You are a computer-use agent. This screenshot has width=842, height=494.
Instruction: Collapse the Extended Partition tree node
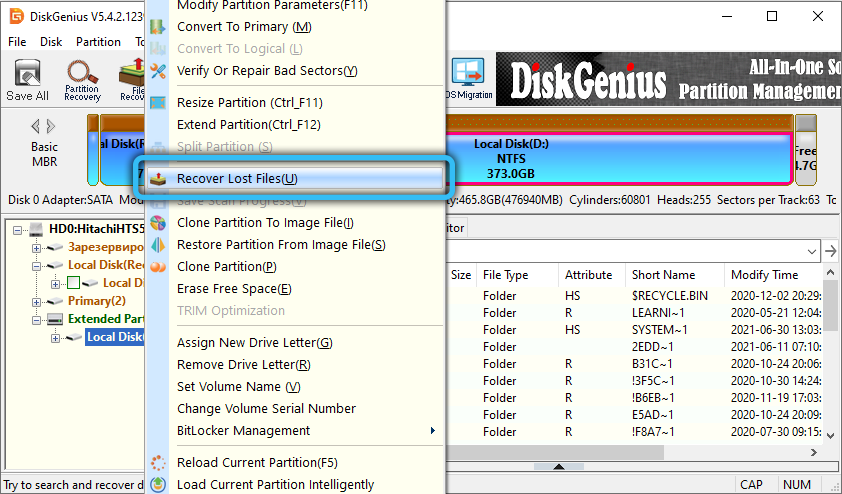coord(37,319)
